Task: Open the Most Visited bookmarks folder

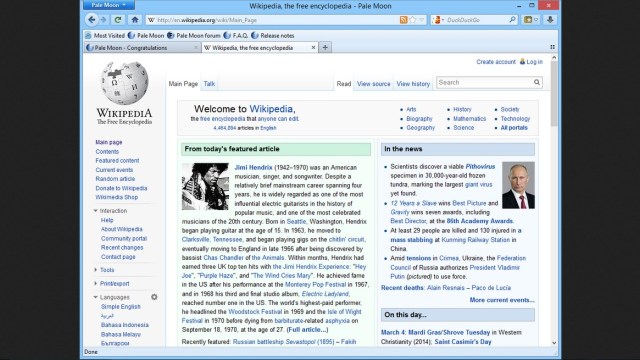Action: click(x=105, y=36)
